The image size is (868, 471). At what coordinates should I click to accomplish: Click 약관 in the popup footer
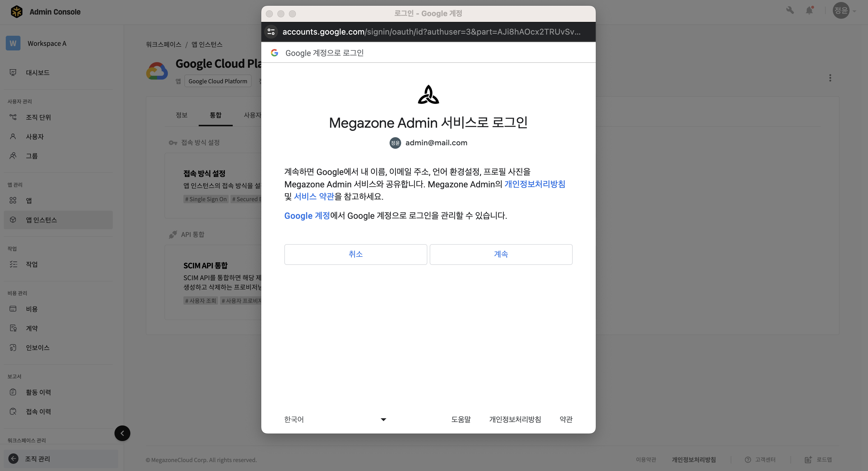click(566, 419)
